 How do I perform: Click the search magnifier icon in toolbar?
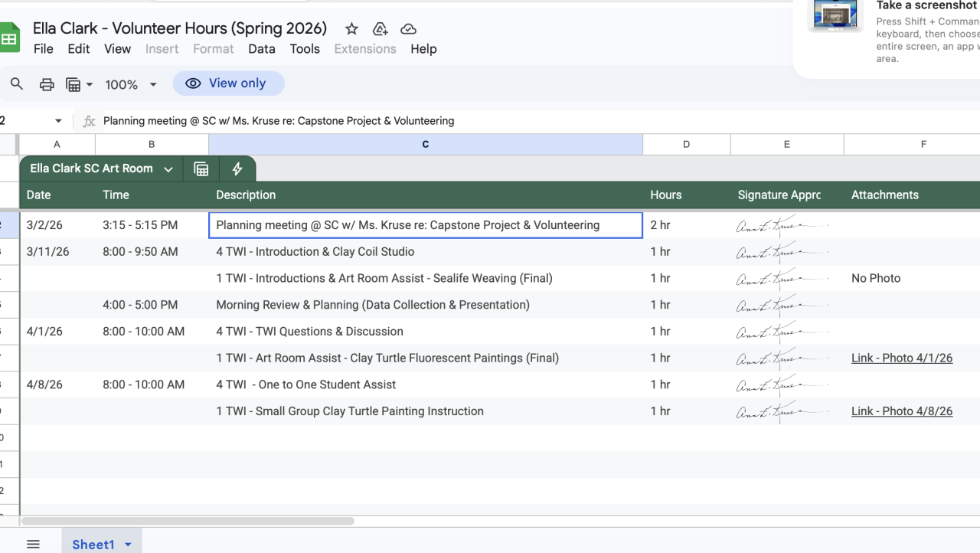pos(17,84)
